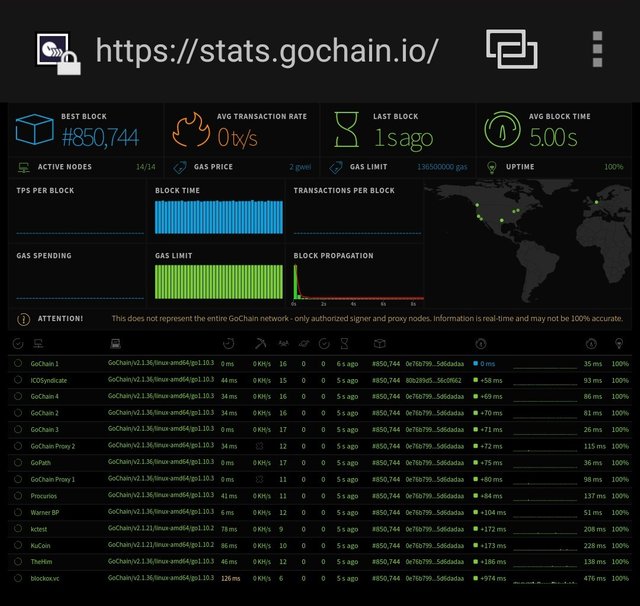640x606 pixels.
Task: Click ICOSyndicate block hash 80b289d5...56c0f662
Action: (x=433, y=380)
